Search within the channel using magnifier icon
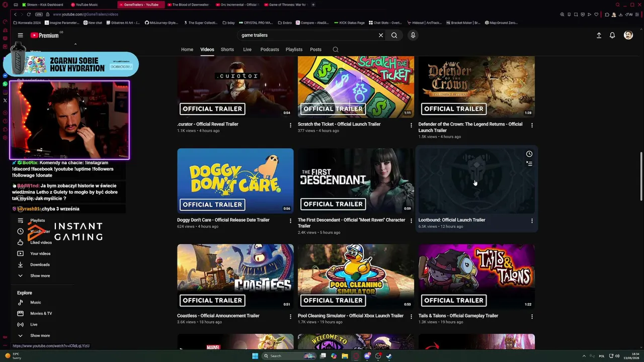This screenshot has height=362, width=644. pos(336,50)
